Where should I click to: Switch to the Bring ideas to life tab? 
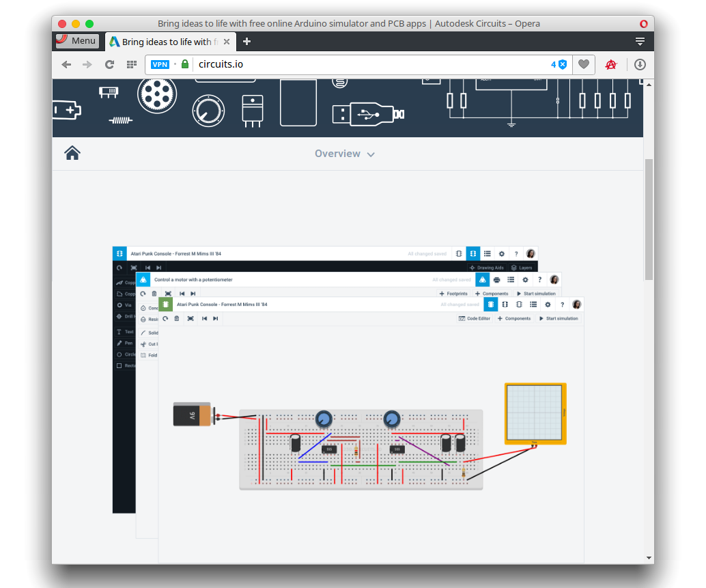point(167,41)
